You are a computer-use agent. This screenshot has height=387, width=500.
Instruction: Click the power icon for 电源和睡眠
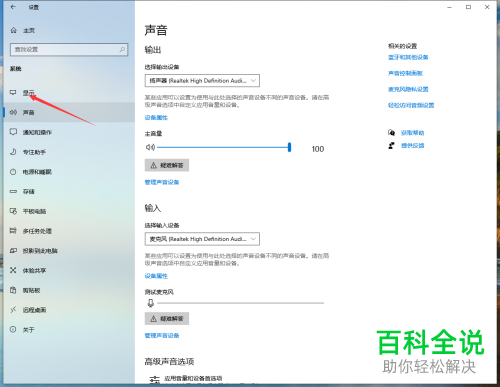[x=13, y=172]
